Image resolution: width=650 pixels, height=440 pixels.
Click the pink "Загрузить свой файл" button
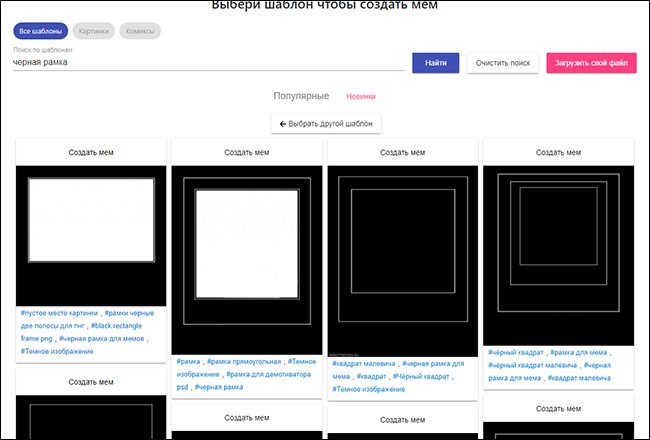pos(591,63)
